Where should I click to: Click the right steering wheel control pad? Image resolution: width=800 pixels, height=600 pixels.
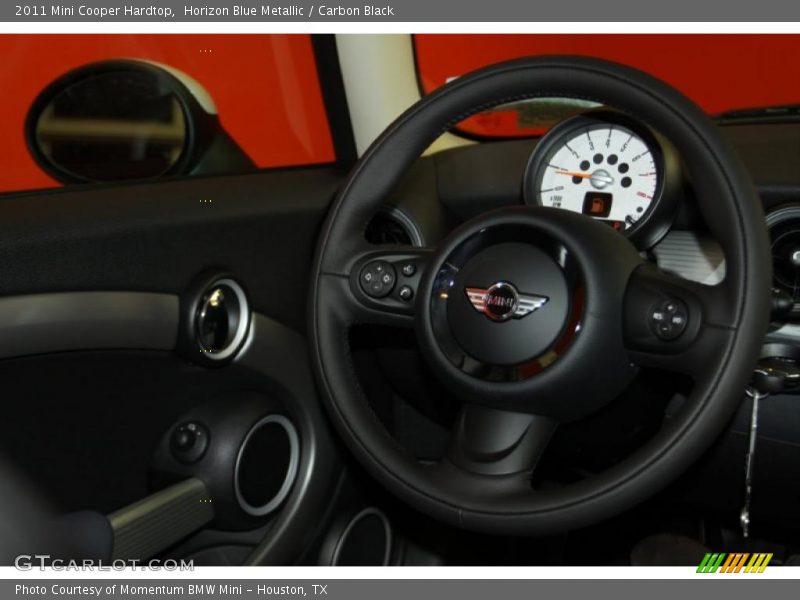(x=668, y=319)
